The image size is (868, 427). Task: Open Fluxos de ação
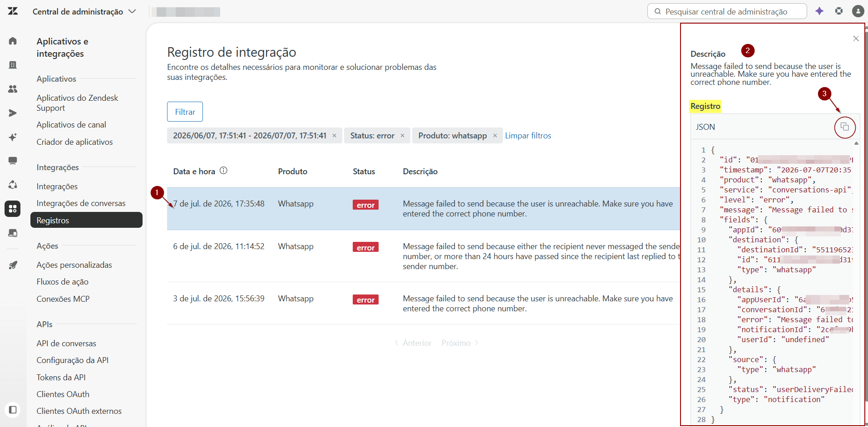coord(63,282)
